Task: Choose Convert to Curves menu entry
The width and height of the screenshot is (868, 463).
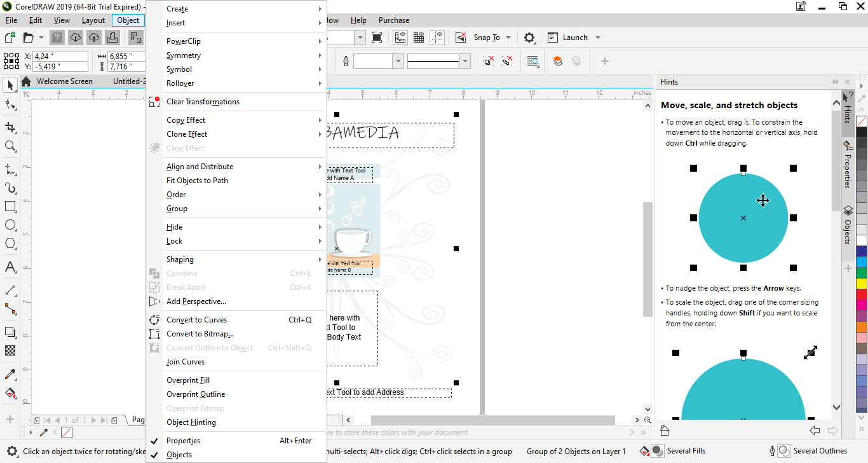Action: [196, 320]
